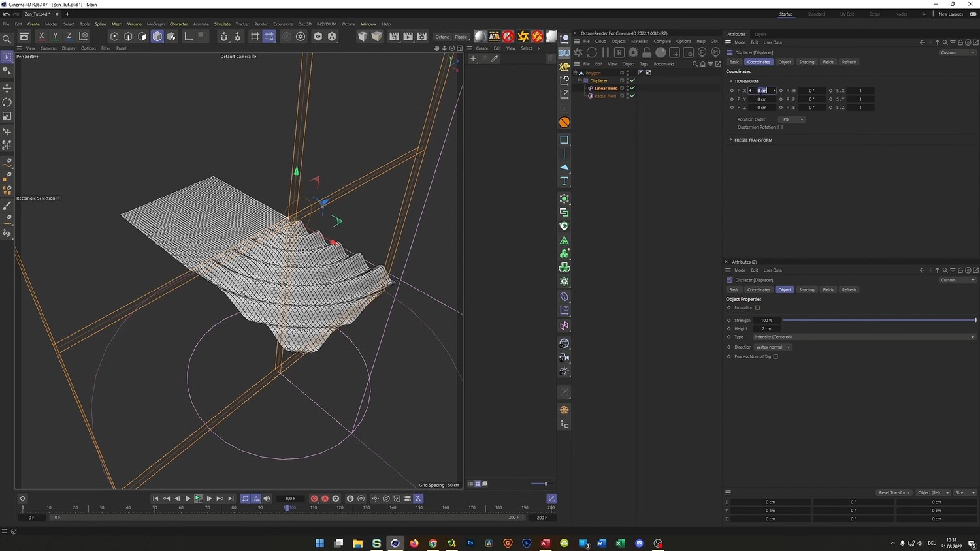Click the X-axis lock icon
Screen dimensions: 980x551
41,37
